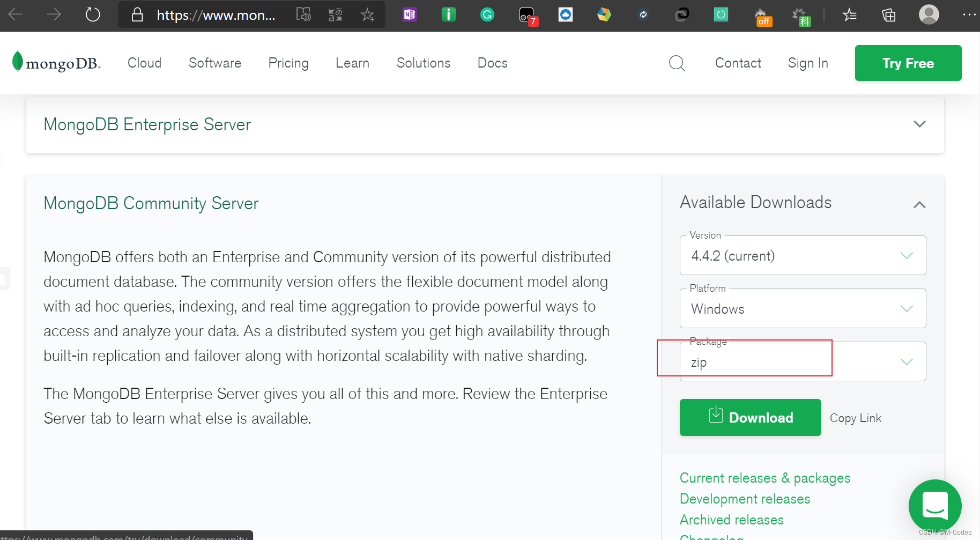Open the Docs menu item
This screenshot has width=980, height=540.
coord(493,63)
